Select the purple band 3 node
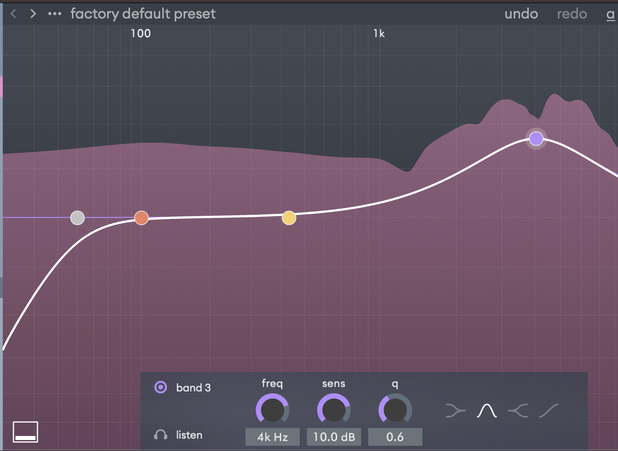This screenshot has width=618, height=451. coord(536,138)
